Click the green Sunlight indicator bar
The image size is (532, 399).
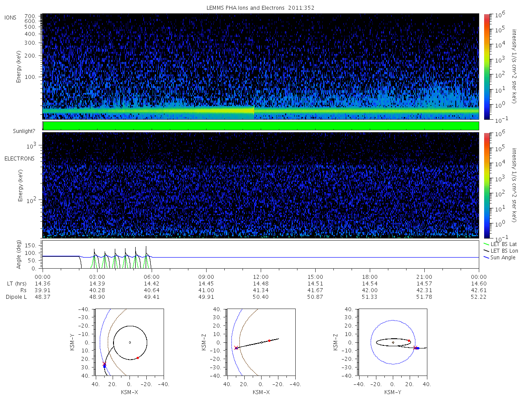click(x=261, y=126)
